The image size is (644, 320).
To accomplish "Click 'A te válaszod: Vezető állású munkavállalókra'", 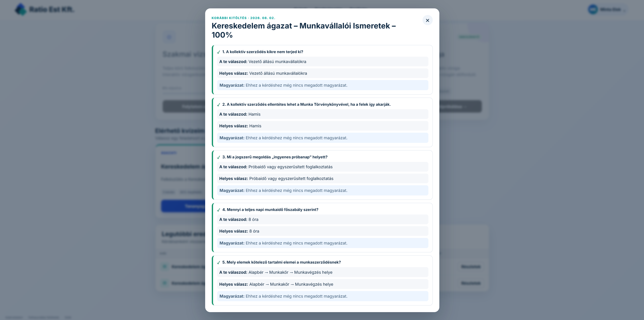I will click(x=323, y=62).
